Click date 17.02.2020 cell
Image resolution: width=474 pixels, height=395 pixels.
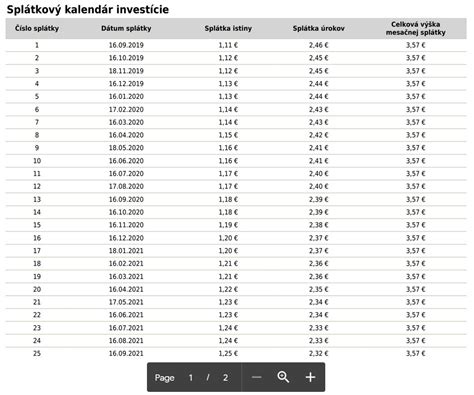pos(126,109)
